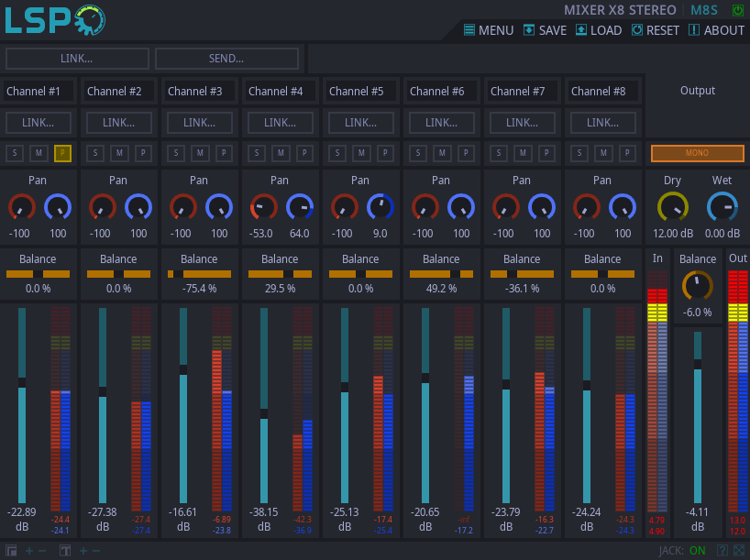Viewport: 750px width, 560px height.
Task: Click the green power icon beside M8S
Action: [x=737, y=10]
